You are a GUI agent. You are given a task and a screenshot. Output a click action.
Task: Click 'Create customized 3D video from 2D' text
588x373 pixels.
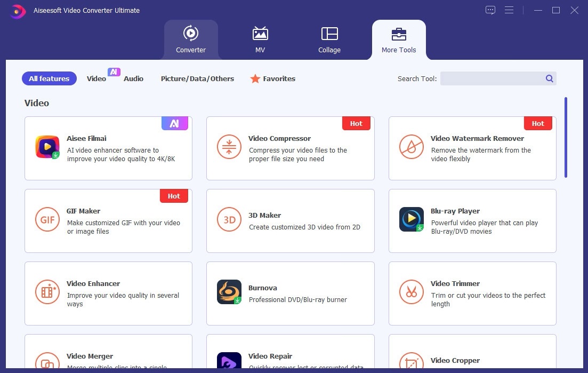click(x=304, y=227)
